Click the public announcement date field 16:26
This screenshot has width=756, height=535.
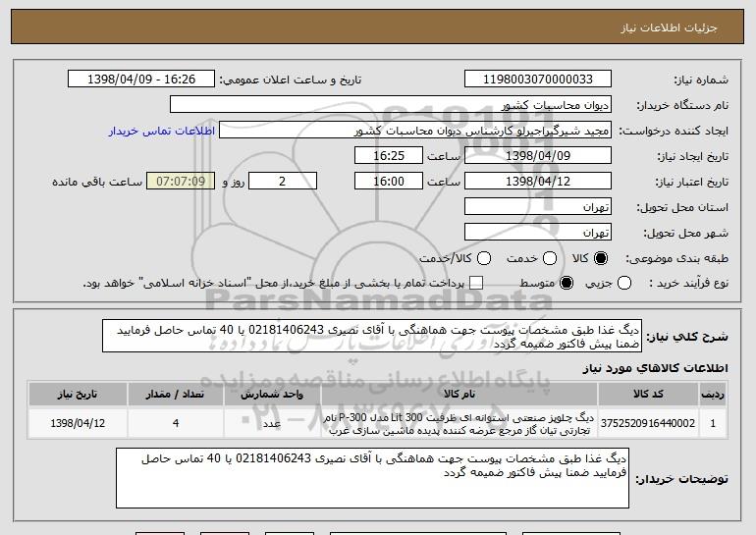(141, 80)
